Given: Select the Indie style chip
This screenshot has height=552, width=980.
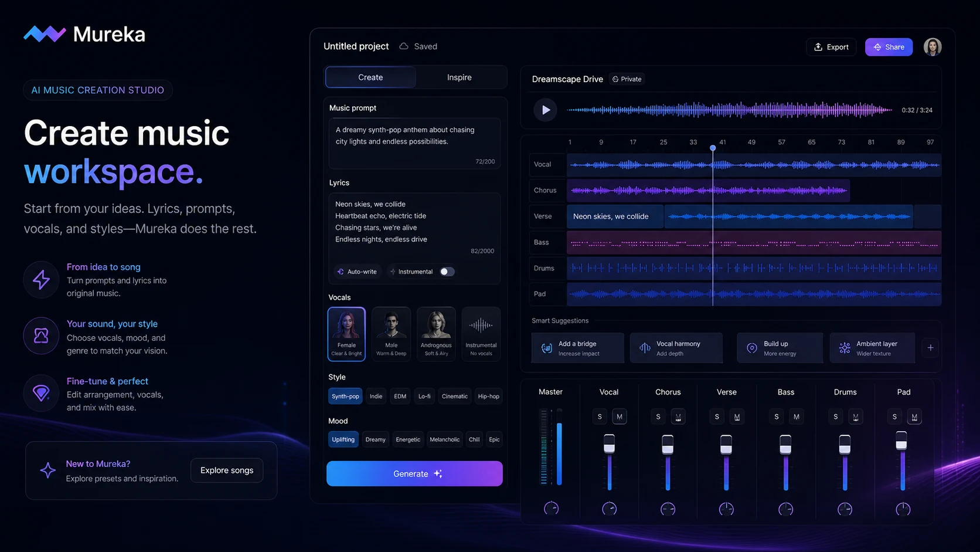Looking at the screenshot, I should [x=376, y=397].
